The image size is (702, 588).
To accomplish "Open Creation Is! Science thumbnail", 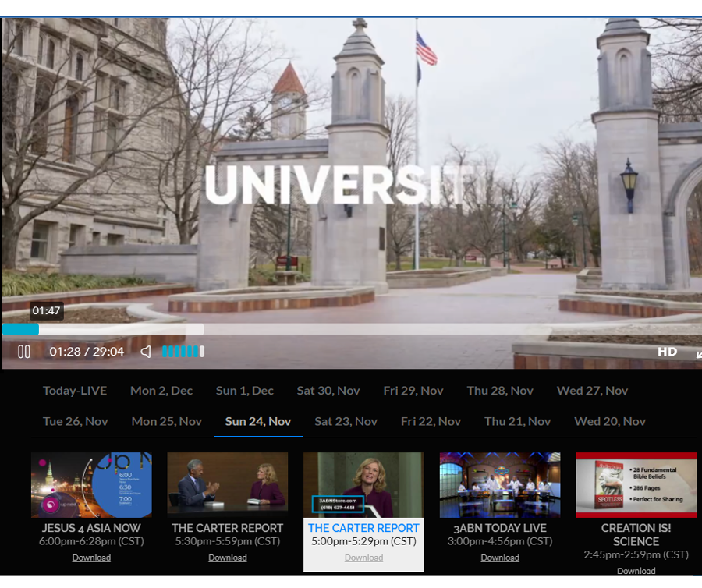I will point(636,485).
